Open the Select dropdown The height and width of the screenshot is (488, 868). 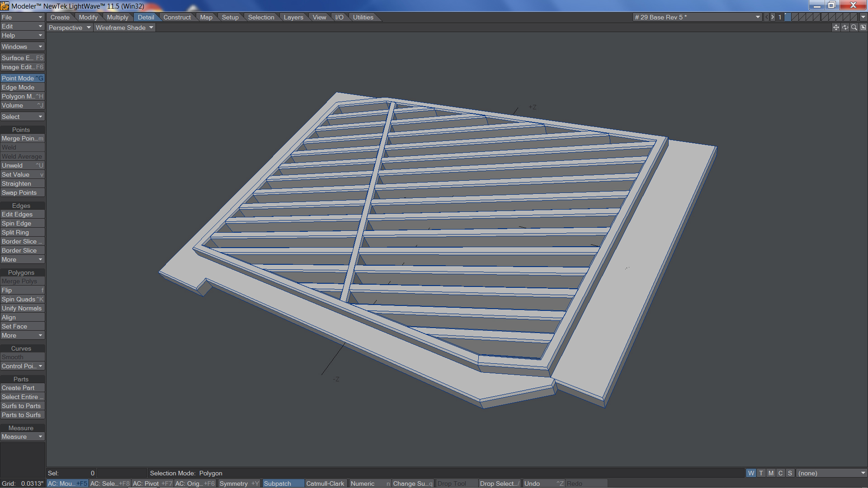(22, 117)
